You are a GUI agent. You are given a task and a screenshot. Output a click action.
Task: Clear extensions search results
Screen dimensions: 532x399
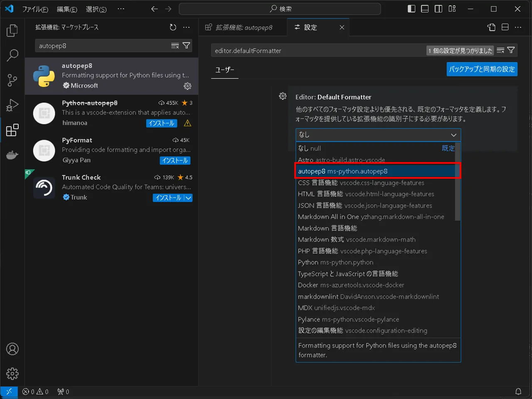[x=175, y=46]
